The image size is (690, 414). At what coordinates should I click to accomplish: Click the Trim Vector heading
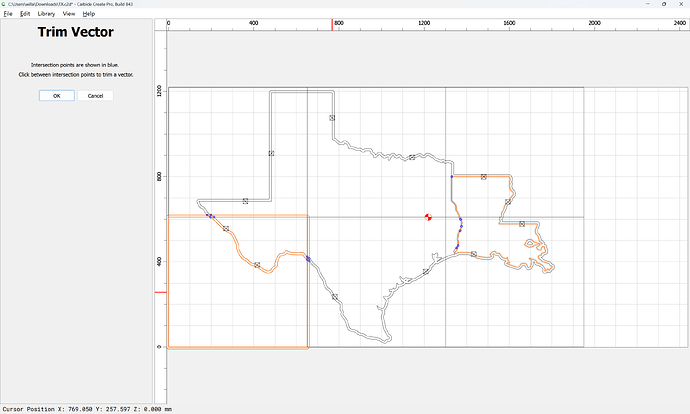[76, 32]
